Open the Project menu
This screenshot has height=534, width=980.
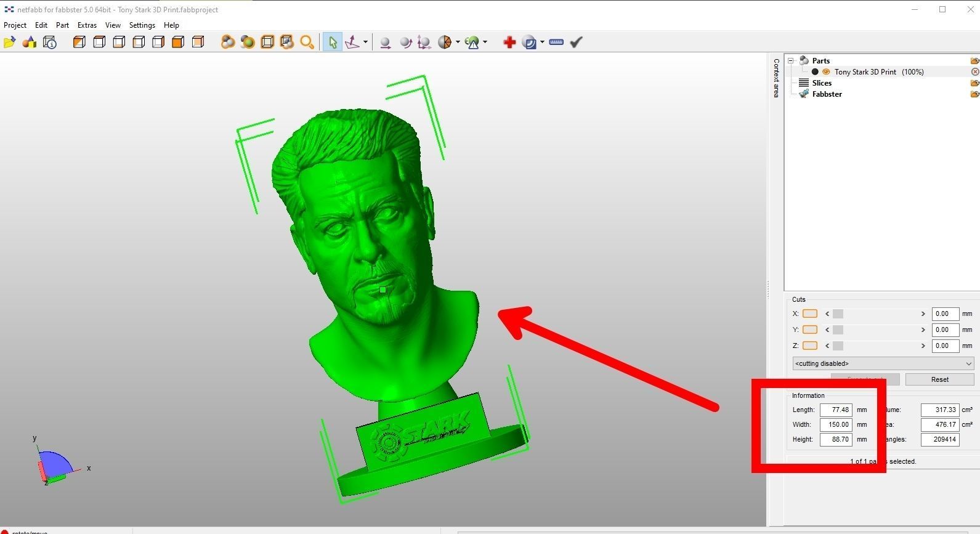coord(15,25)
